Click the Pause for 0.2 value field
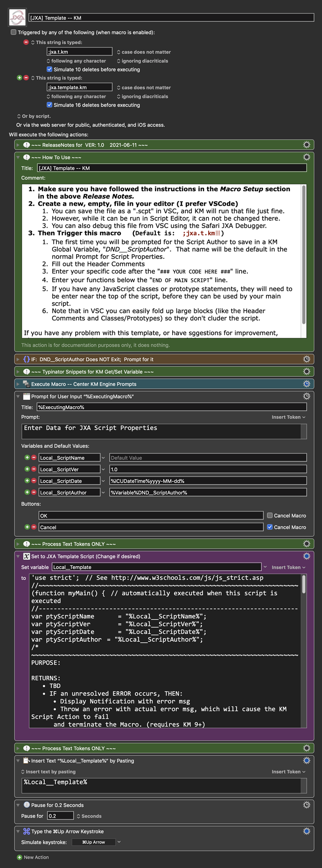322x868 pixels. pos(61,816)
